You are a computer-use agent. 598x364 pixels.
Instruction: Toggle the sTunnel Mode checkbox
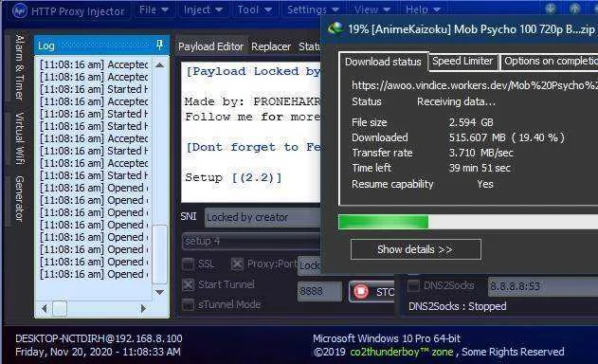pyautogui.click(x=188, y=304)
